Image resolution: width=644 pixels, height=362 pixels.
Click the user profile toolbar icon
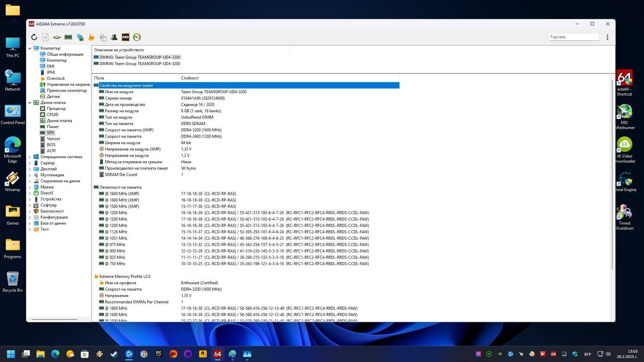(114, 37)
